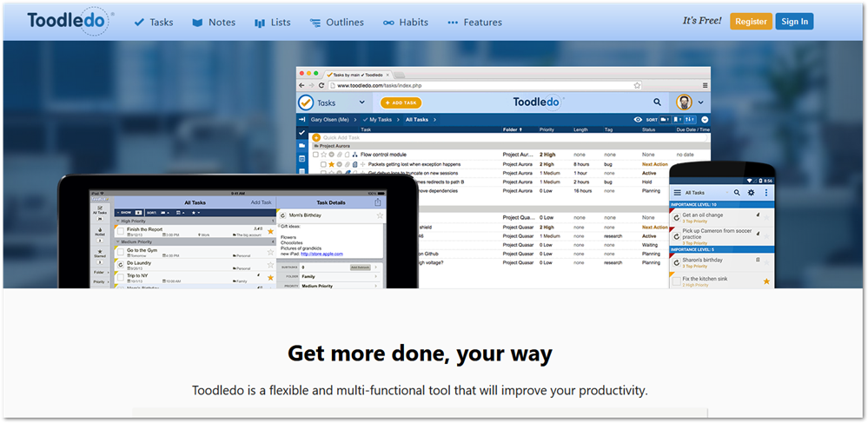Screen dimensions: 868x423
Task: Click the orange plus beside Quick Add Task
Action: [x=316, y=137]
